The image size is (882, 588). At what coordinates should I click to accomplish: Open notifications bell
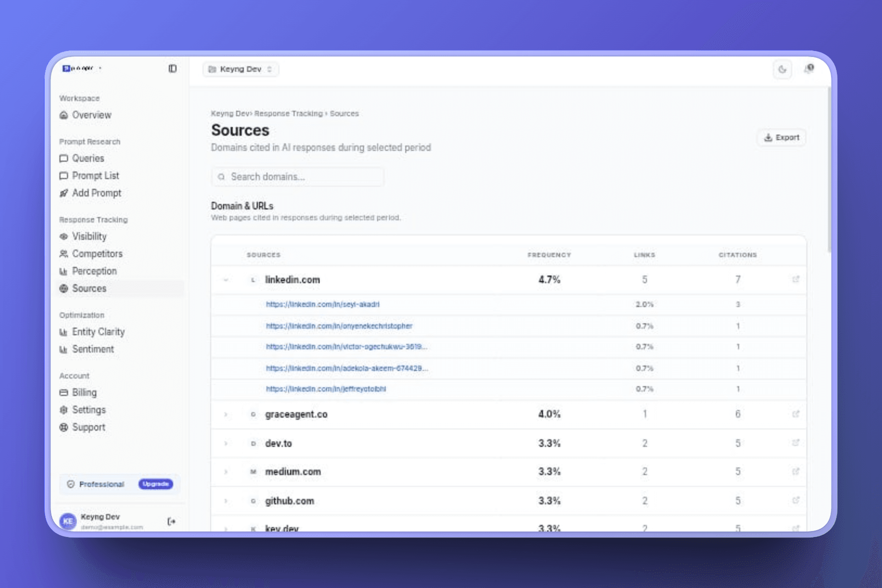point(808,69)
